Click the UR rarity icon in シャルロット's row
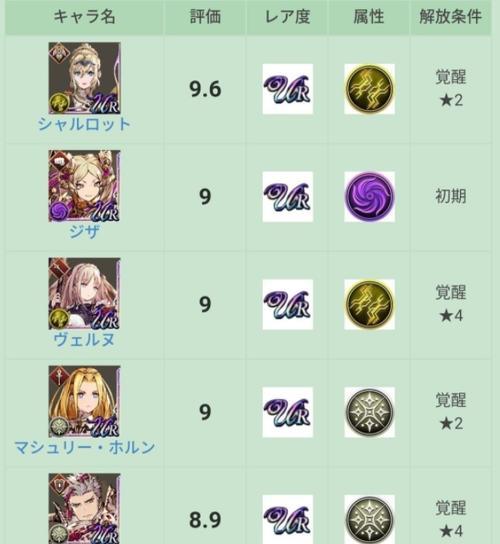This screenshot has height=544, width=500. pos(288,89)
